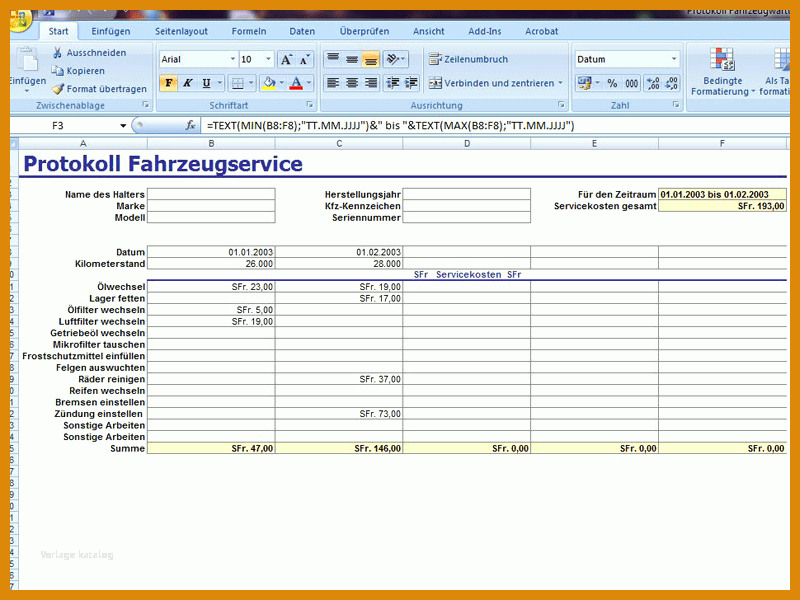Apply thousands separator 000 format
The height and width of the screenshot is (600, 800).
(x=632, y=83)
